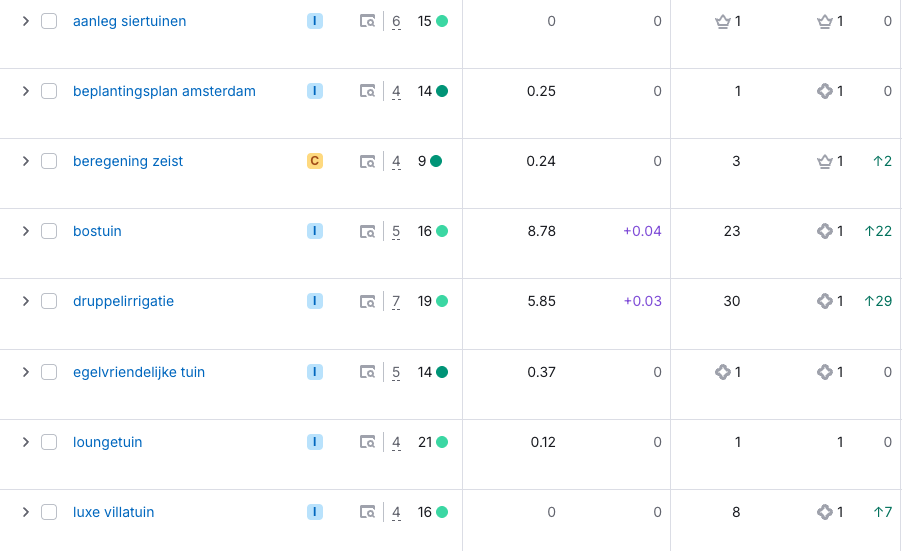This screenshot has width=902, height=551.
Task: Tick the checkbox for bostuin
Action: (x=49, y=231)
